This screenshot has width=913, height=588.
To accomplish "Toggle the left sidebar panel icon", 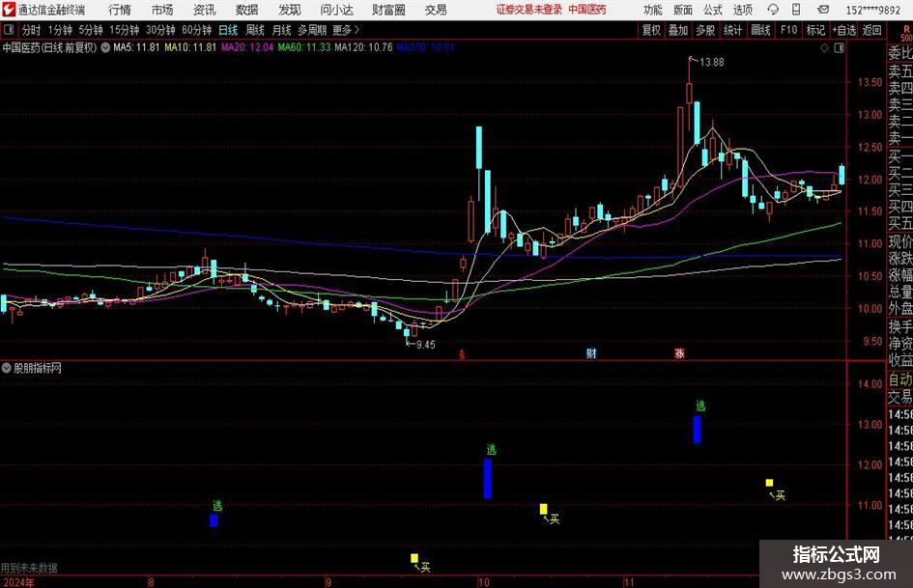I will [x=9, y=30].
